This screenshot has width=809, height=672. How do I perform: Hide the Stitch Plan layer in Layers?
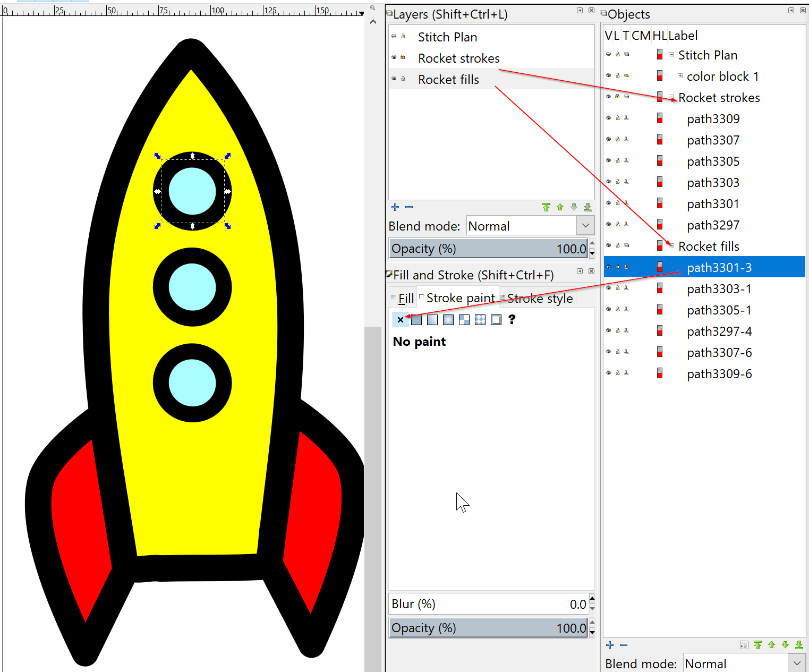[394, 36]
